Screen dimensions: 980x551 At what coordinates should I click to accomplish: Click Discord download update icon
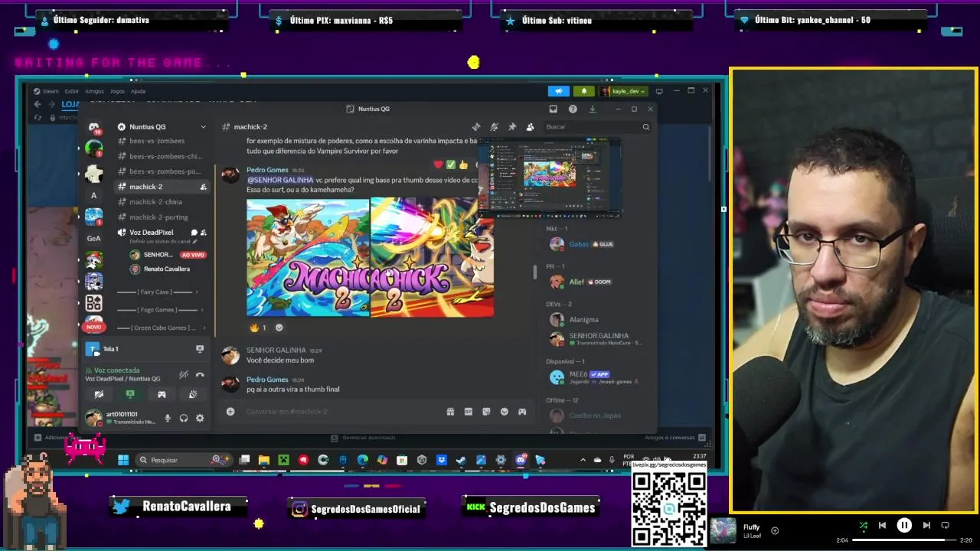(592, 109)
